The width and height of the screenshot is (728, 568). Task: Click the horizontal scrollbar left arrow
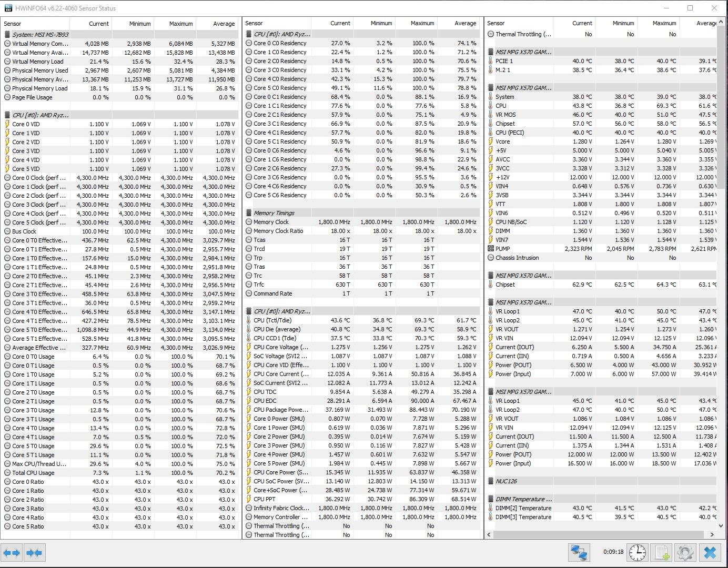point(490,534)
